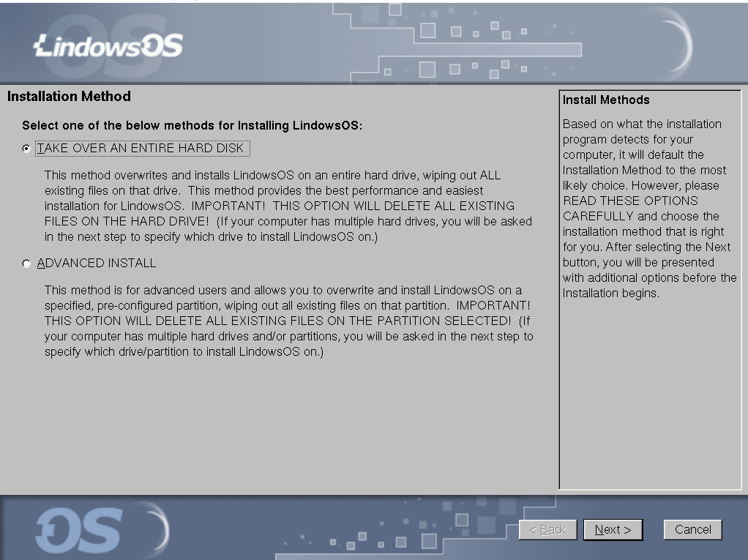Click the Install Methods help panel title
Image resolution: width=748 pixels, height=560 pixels.
tap(606, 100)
